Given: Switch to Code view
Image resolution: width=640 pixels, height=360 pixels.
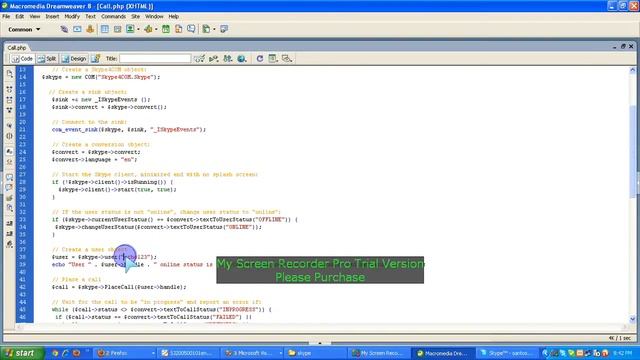Looking at the screenshot, I should [22, 59].
